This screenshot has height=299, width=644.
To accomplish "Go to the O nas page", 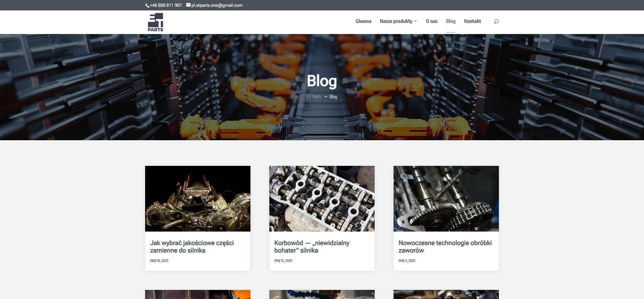I will [x=431, y=21].
